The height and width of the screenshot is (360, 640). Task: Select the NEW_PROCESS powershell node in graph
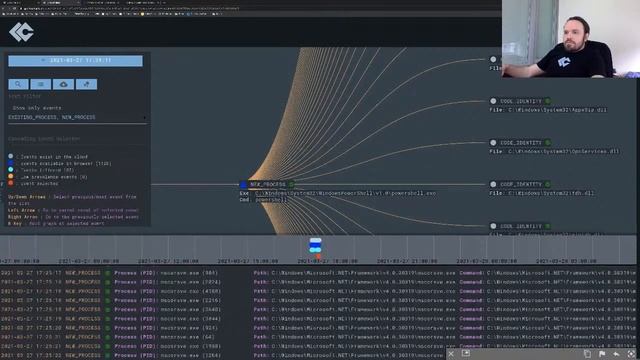(x=267, y=184)
